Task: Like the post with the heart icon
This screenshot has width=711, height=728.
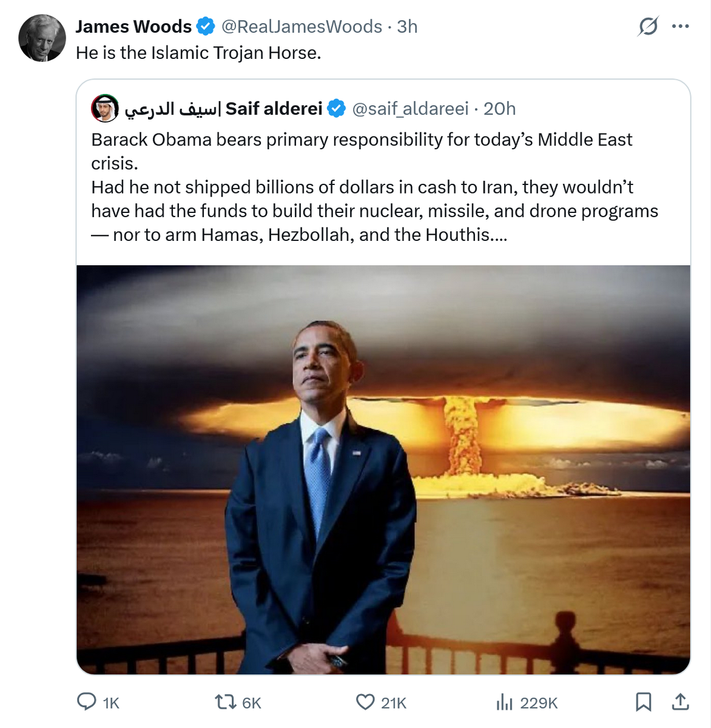Action: [x=365, y=702]
